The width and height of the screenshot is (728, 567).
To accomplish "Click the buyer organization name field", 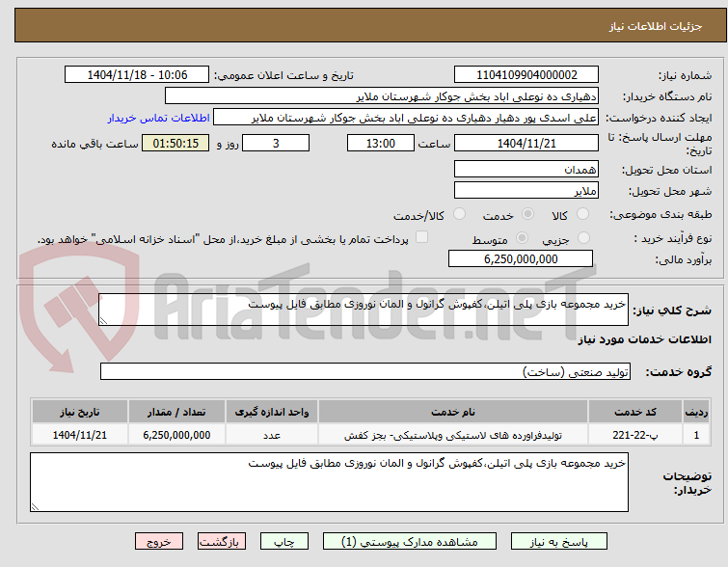I will [382, 96].
